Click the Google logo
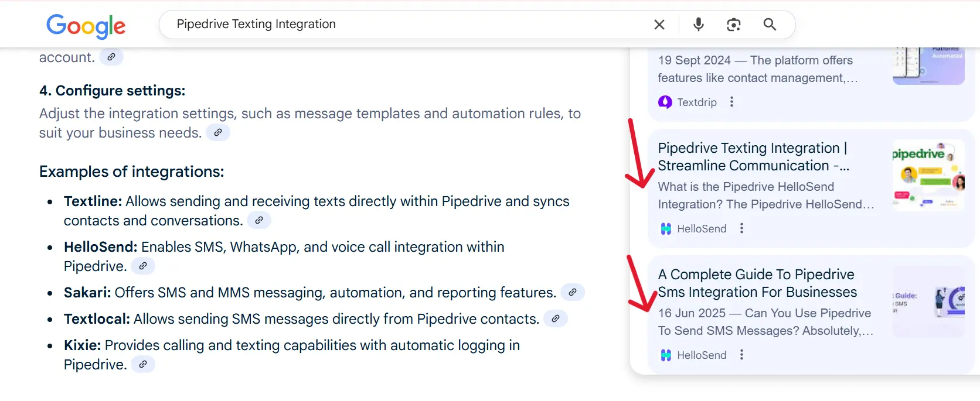The height and width of the screenshot is (401, 980). click(86, 26)
